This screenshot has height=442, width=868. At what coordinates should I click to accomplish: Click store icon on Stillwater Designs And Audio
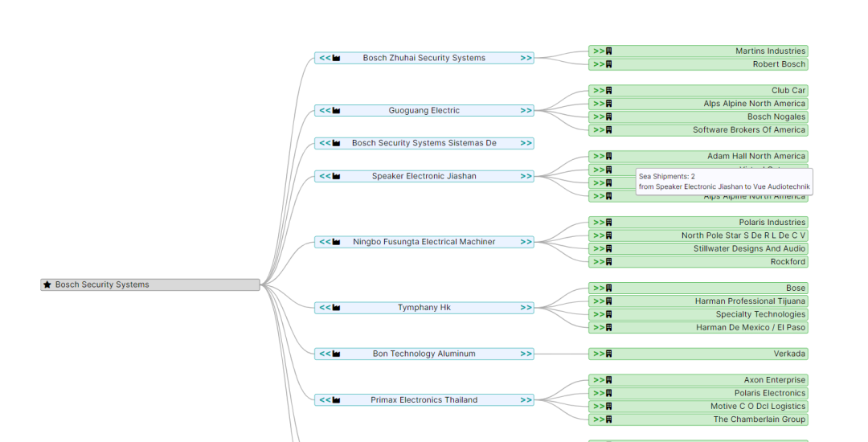pyautogui.click(x=609, y=248)
